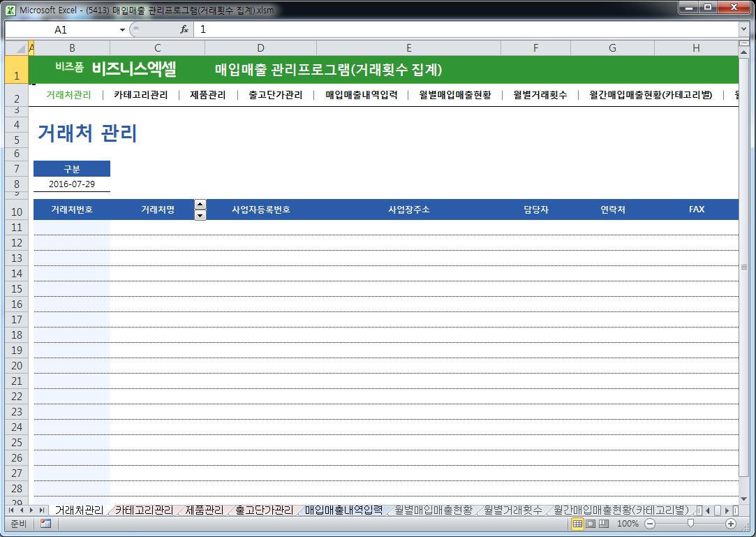This screenshot has width=756, height=537.
Task: Click 월별거래횟수 navigation link
Action: tap(540, 94)
